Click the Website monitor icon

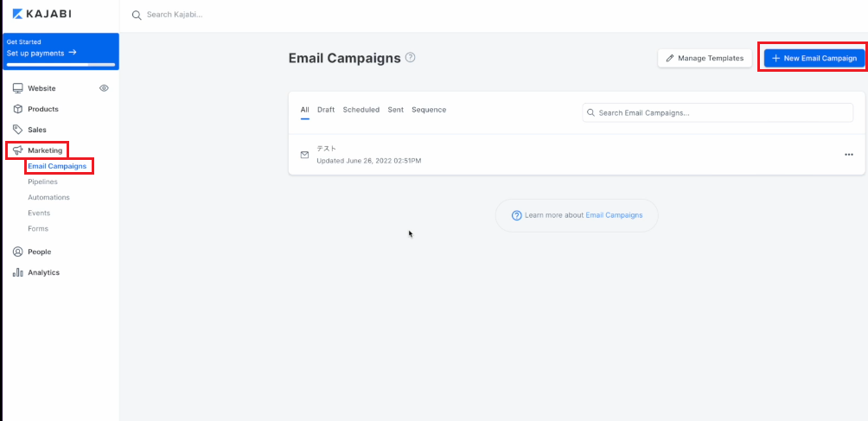(17, 88)
